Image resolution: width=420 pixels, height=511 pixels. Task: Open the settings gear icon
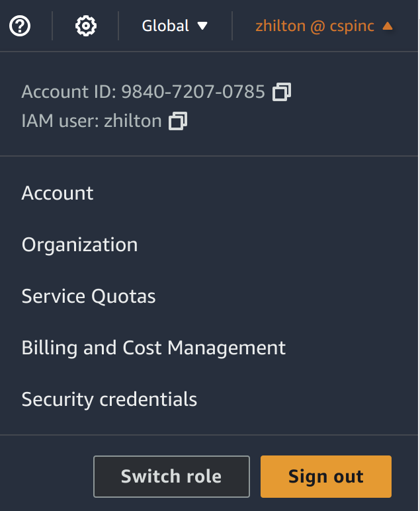(86, 26)
